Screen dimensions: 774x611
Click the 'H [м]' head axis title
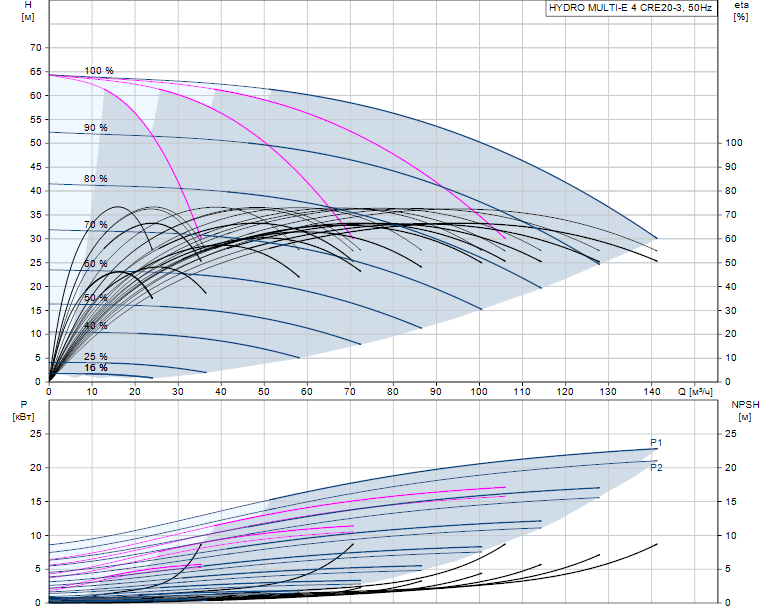pos(28,11)
